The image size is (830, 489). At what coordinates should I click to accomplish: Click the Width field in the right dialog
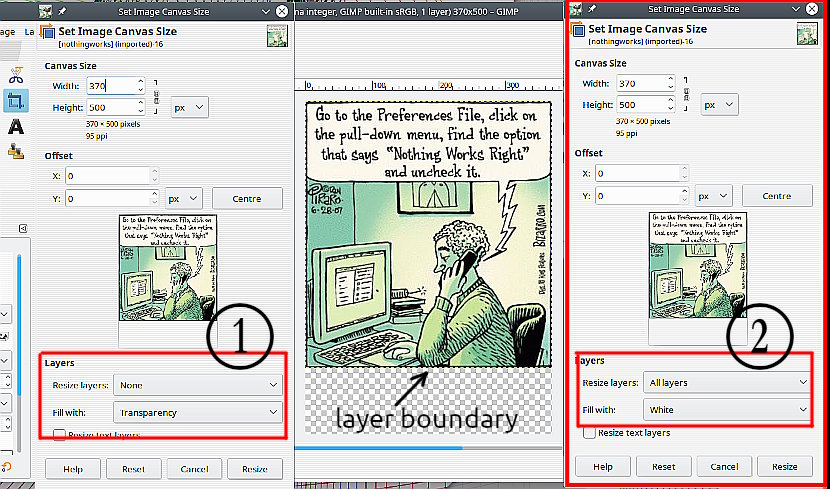point(640,83)
